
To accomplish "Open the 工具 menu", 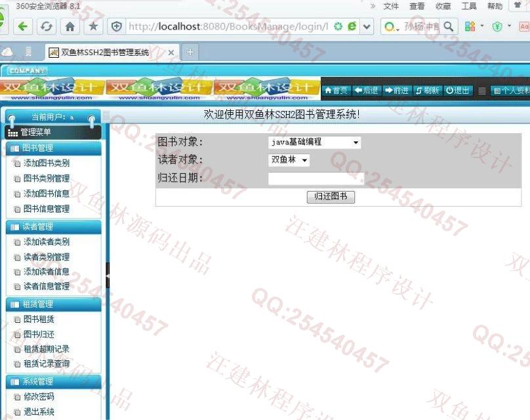I will 469,6.
